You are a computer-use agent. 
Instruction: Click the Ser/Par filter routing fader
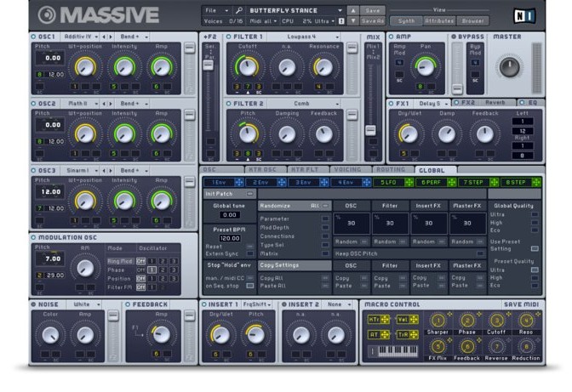click(x=209, y=65)
